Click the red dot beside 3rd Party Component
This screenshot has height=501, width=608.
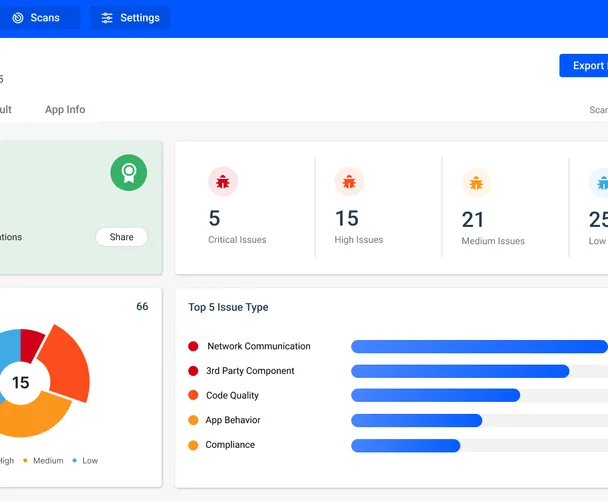tap(193, 371)
